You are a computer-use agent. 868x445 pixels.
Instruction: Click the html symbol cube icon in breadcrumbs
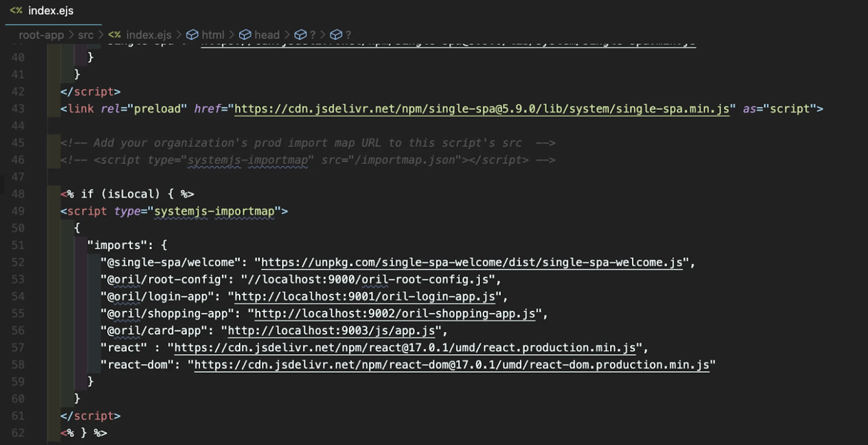pyautogui.click(x=192, y=35)
